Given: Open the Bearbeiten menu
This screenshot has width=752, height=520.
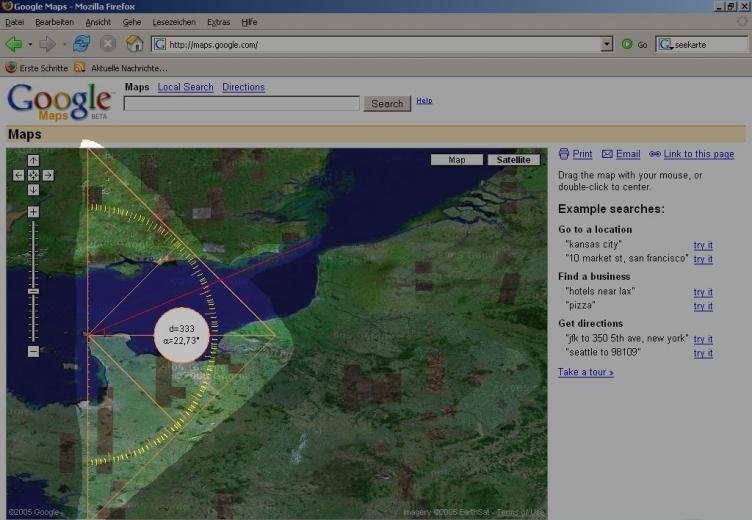Looking at the screenshot, I should pos(55,22).
